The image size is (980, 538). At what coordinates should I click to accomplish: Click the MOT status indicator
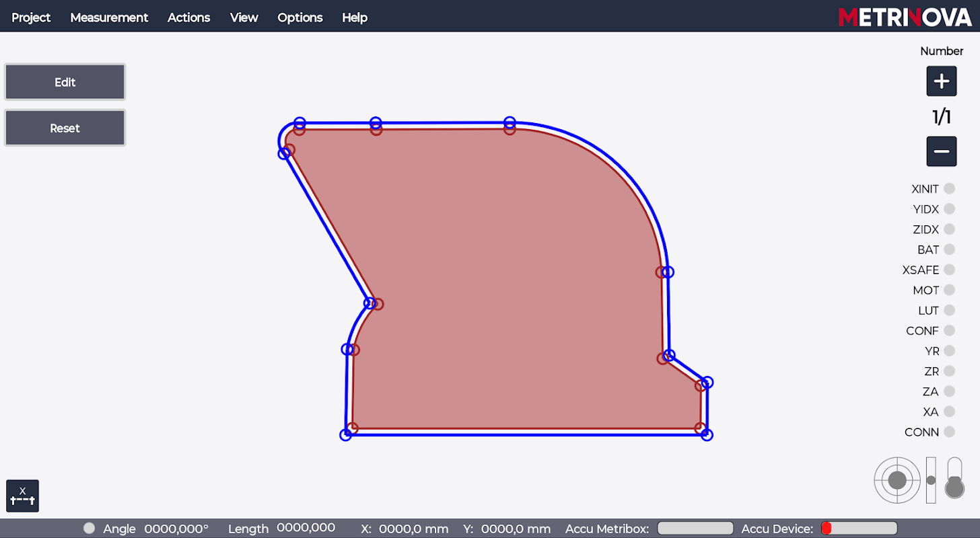pyautogui.click(x=949, y=290)
